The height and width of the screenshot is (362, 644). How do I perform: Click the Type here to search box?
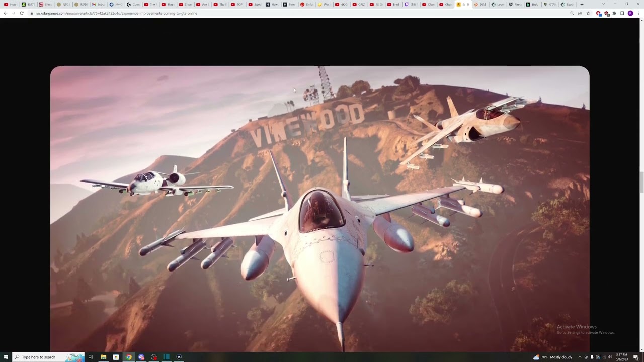(48, 357)
